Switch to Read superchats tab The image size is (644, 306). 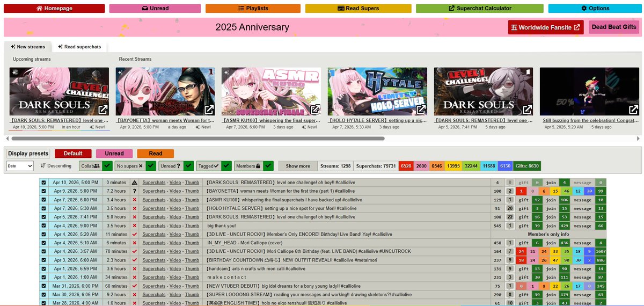coord(79,47)
